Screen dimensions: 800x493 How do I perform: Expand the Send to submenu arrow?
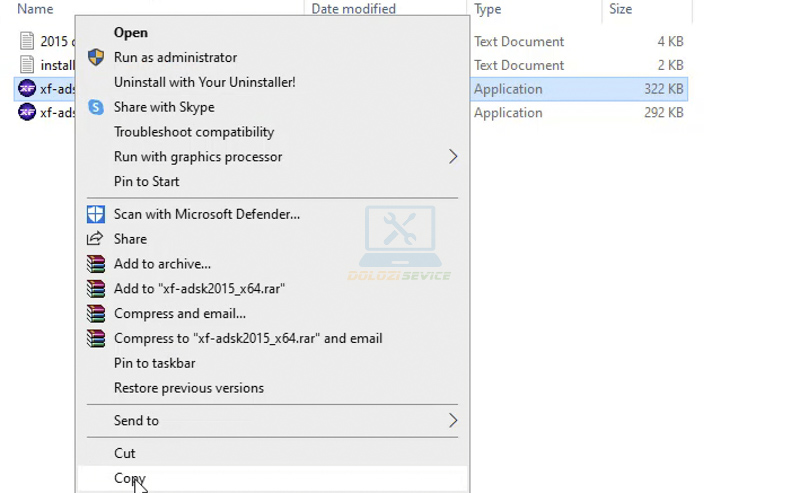pos(452,421)
